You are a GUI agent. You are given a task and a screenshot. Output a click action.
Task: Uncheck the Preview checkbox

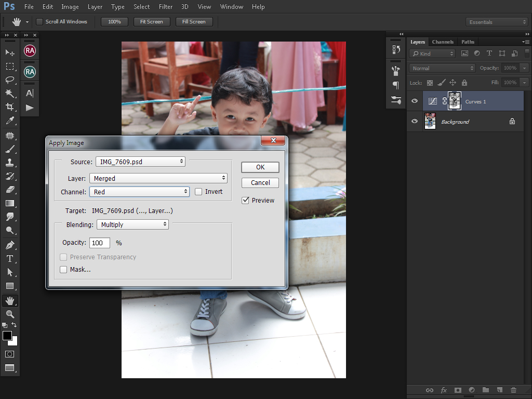point(245,201)
